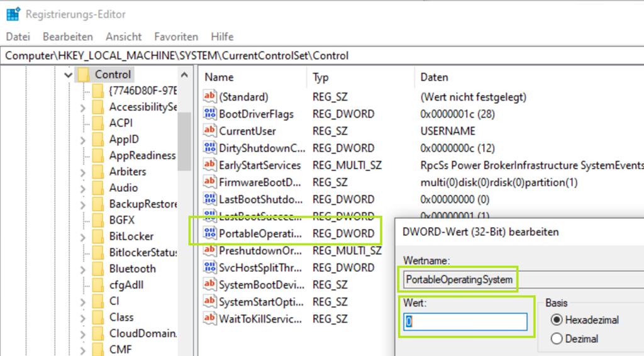Screen dimensions: 644x356
Task: Choose the Dezimal base option
Action: [x=556, y=338]
